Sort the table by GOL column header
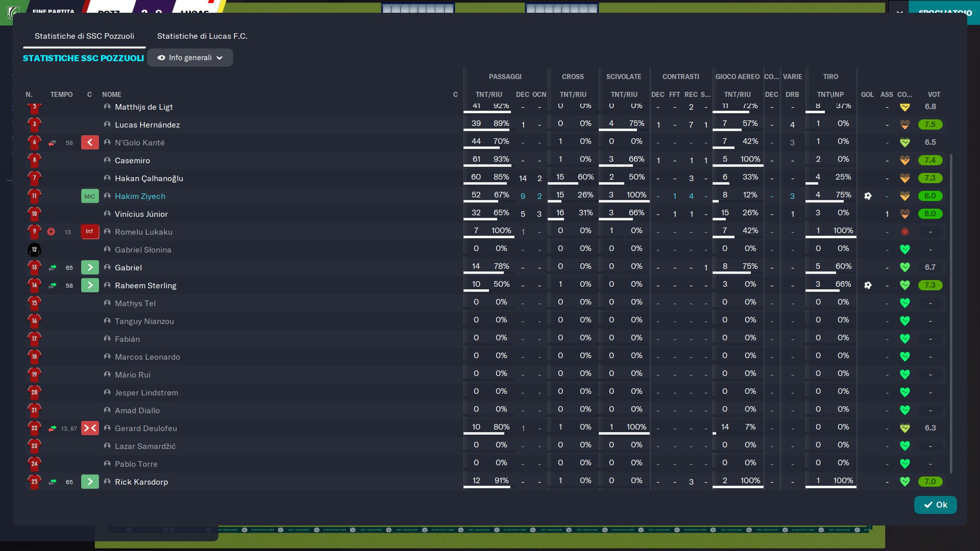 tap(867, 94)
